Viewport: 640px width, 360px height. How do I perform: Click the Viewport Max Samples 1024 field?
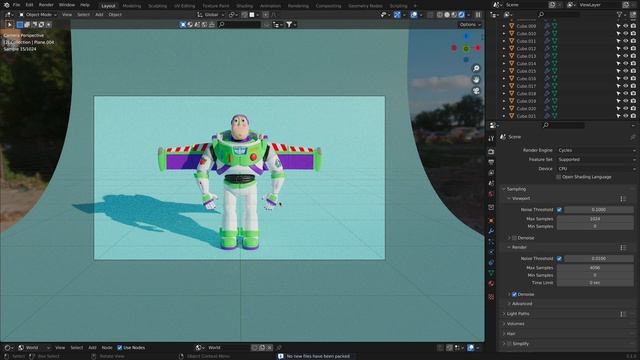coord(595,219)
